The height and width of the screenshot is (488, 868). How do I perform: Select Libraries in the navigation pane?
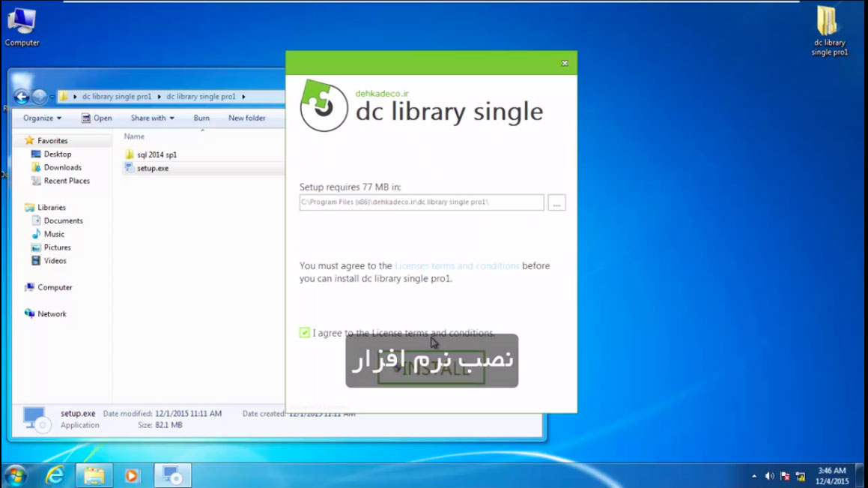[52, 207]
